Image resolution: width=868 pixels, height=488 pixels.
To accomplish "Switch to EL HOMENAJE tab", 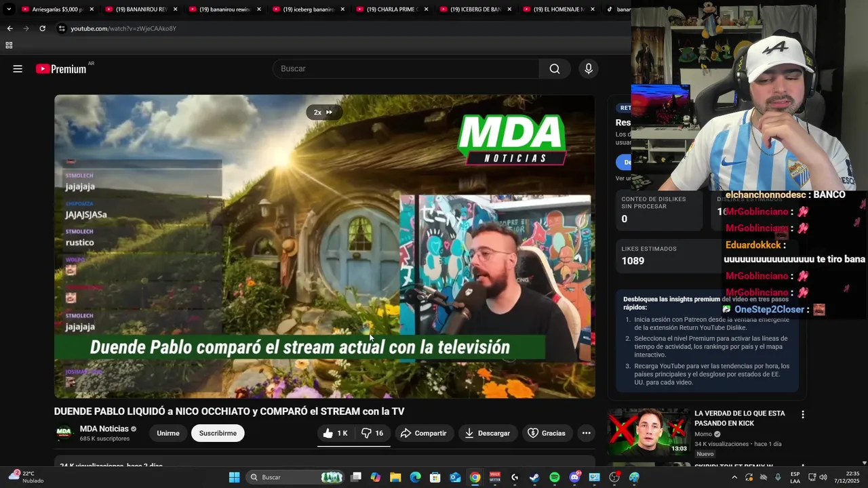I will pos(558,9).
